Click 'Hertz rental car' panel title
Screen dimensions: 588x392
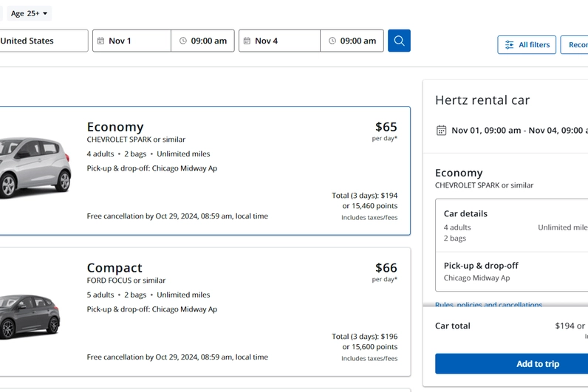click(482, 100)
